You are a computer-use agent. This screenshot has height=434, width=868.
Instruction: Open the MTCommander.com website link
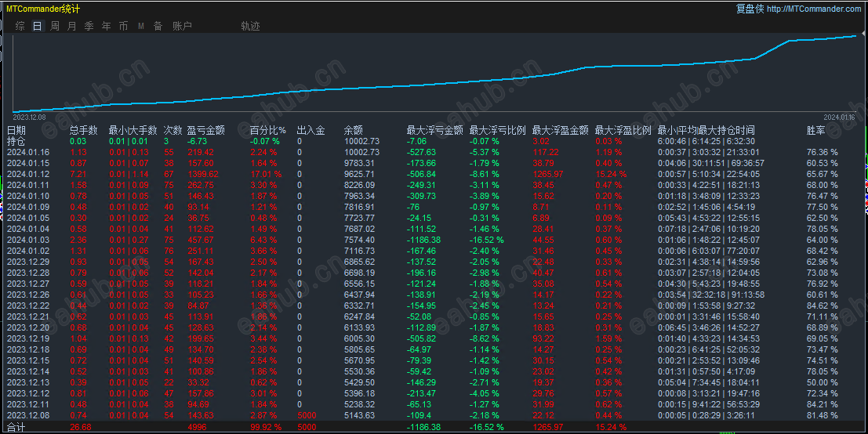(814, 9)
